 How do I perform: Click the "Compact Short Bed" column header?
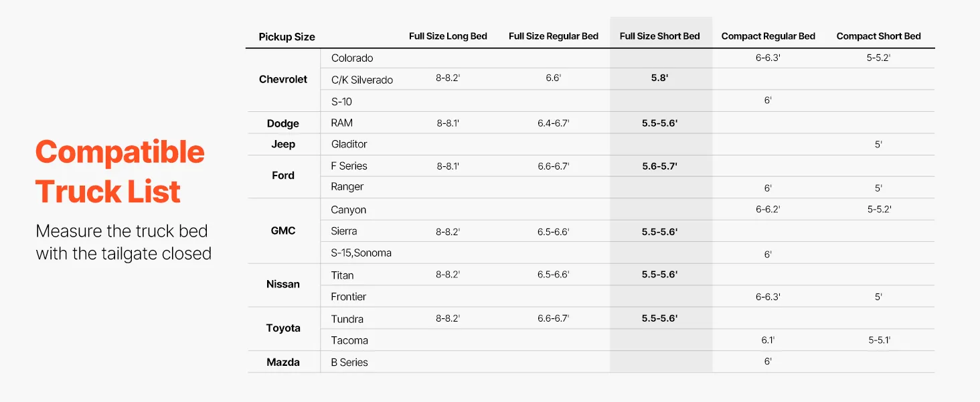[x=878, y=36]
